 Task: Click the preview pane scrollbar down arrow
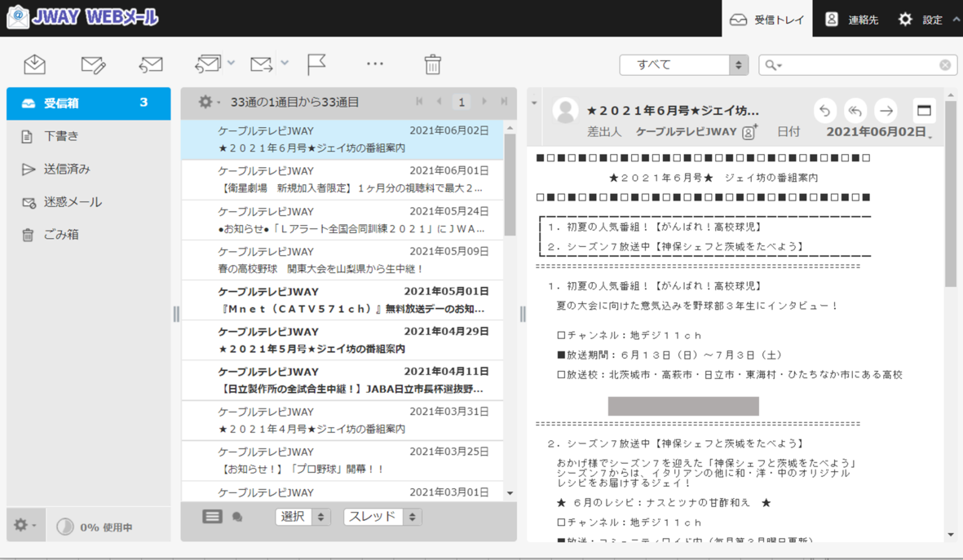[x=951, y=535]
